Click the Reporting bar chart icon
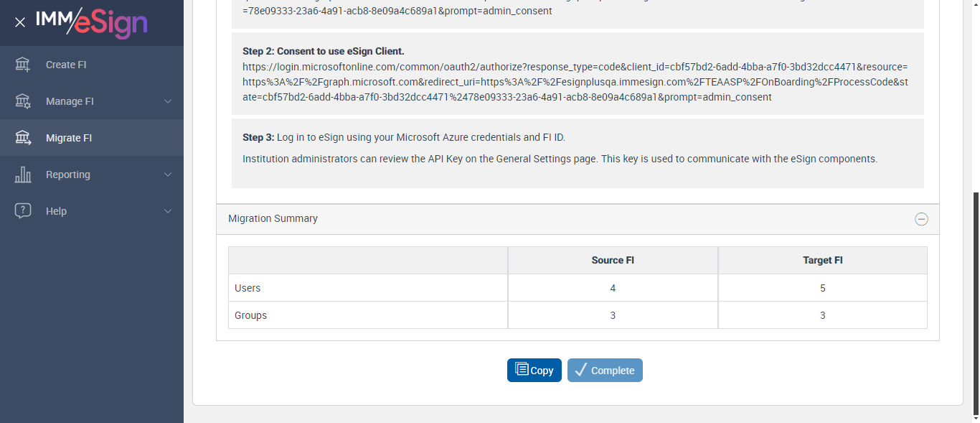Image resolution: width=980 pixels, height=423 pixels. tap(23, 175)
